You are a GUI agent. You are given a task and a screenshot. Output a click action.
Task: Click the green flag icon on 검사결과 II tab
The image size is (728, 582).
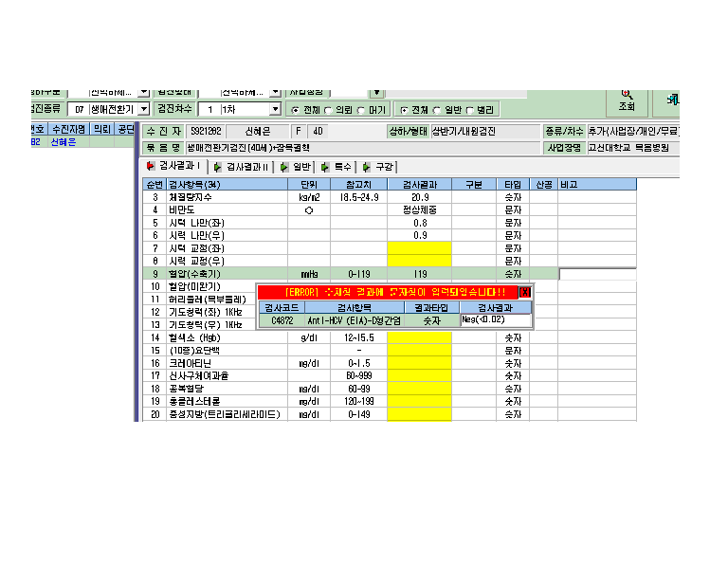coord(217,167)
